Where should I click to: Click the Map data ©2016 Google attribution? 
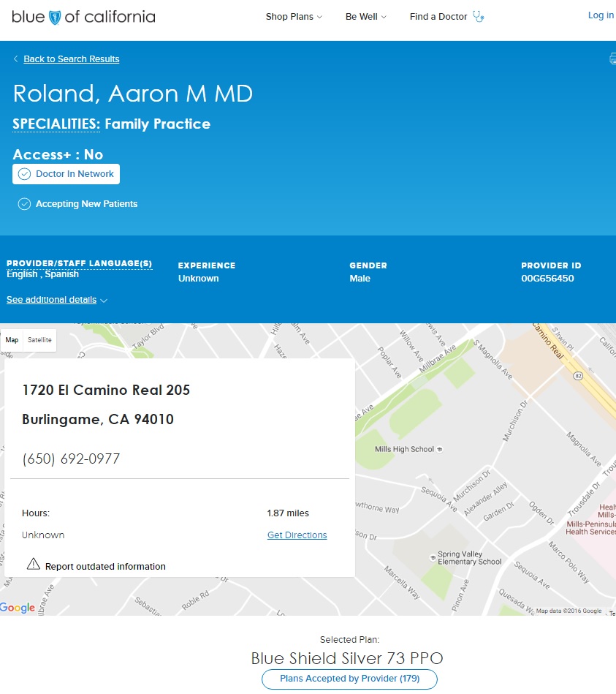[x=569, y=611]
